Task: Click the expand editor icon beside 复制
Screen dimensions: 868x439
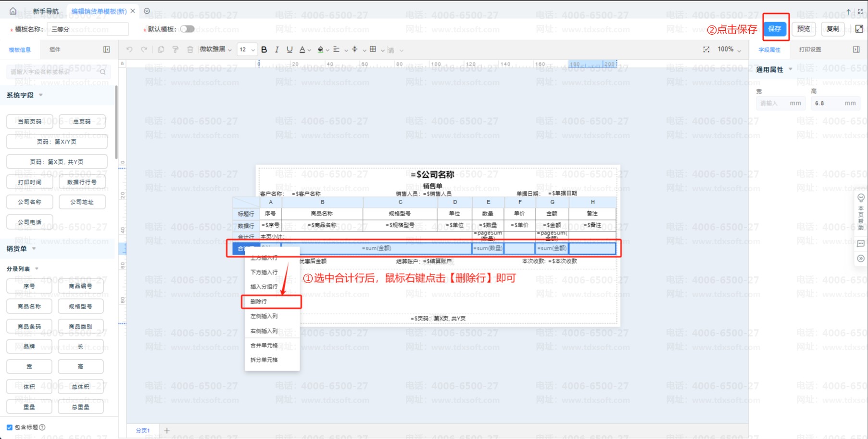Action: click(859, 29)
